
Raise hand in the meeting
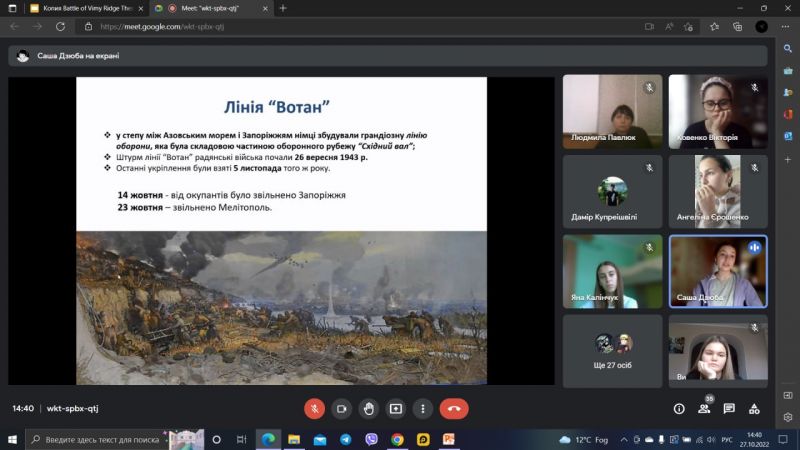pyautogui.click(x=368, y=409)
